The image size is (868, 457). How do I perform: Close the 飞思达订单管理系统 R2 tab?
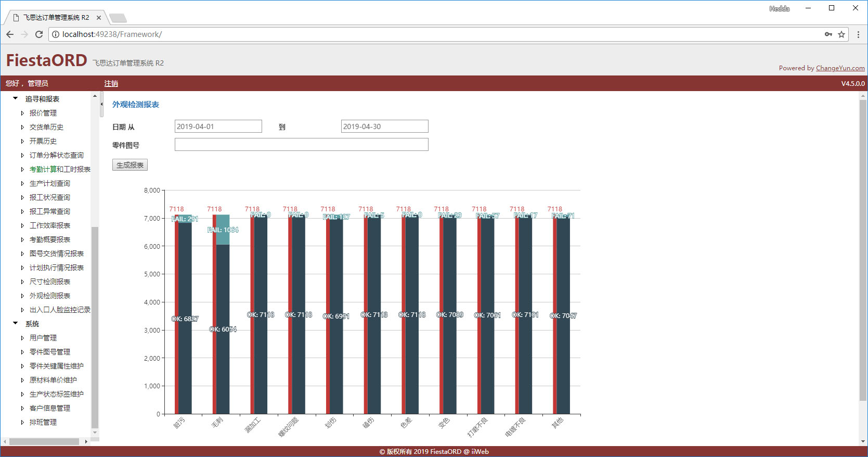click(99, 18)
